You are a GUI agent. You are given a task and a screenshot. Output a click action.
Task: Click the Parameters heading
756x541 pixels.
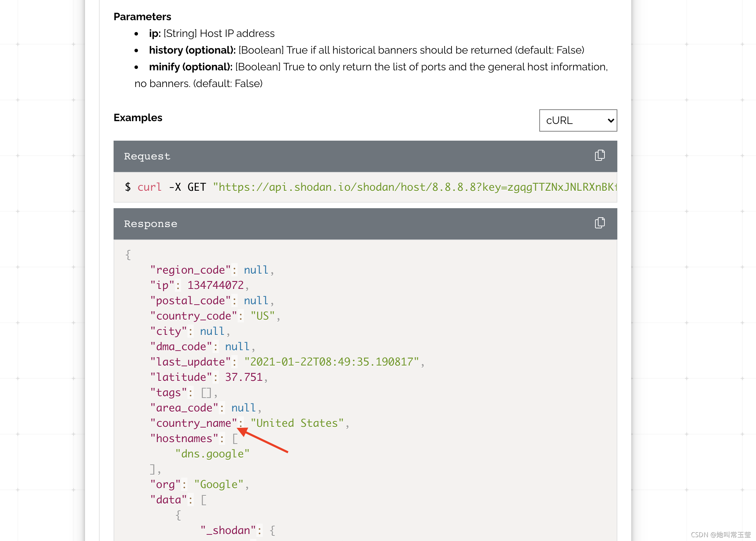(x=142, y=17)
